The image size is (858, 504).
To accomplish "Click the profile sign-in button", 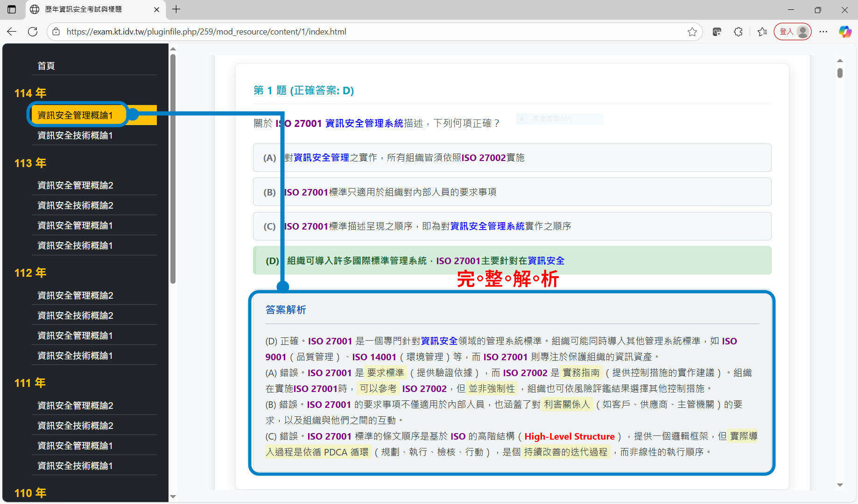I will tap(793, 32).
